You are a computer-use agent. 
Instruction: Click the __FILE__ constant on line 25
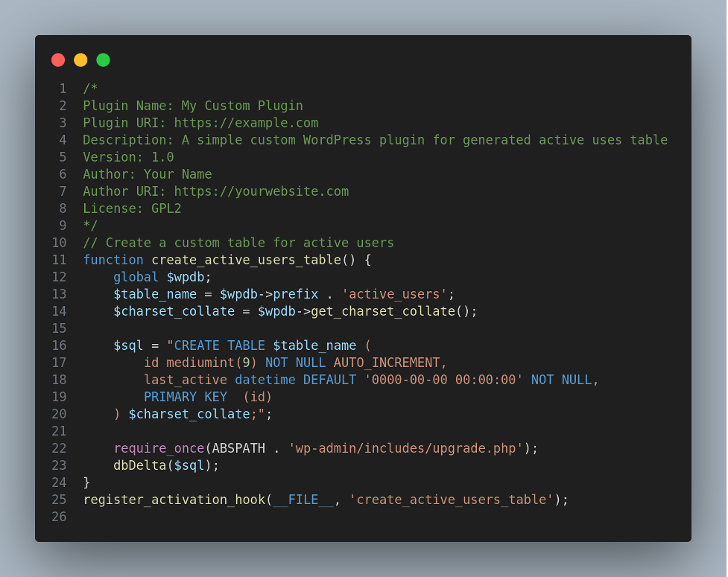click(x=303, y=500)
